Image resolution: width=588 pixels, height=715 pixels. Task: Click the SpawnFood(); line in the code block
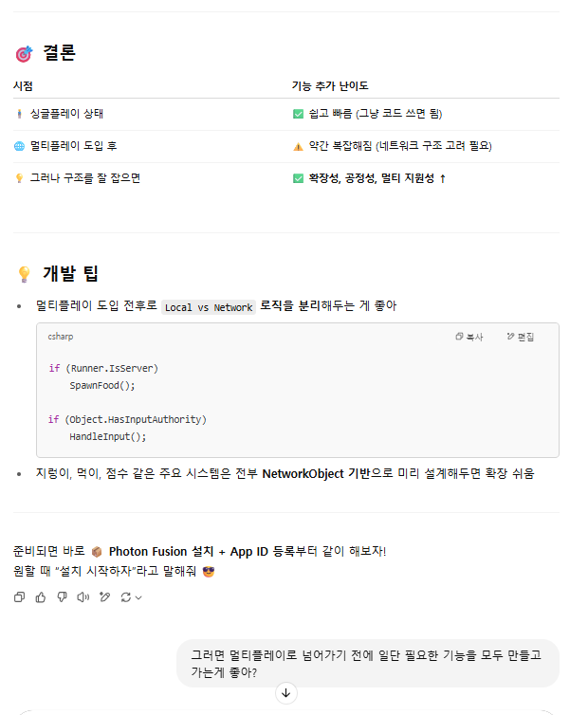click(102, 385)
